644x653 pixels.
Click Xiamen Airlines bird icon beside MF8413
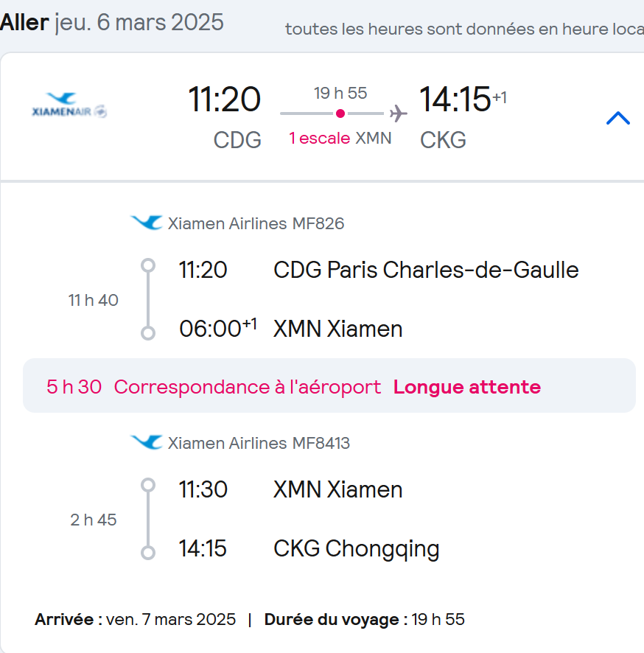[x=147, y=442]
